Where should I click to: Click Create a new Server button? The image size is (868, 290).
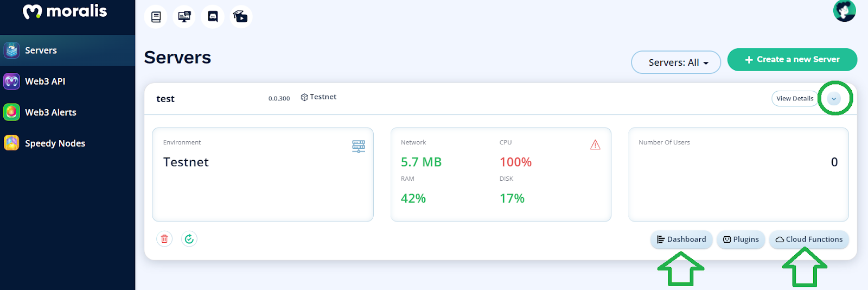(x=792, y=60)
